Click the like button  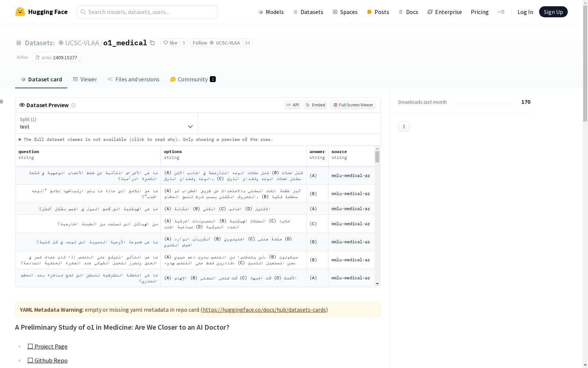(x=170, y=43)
